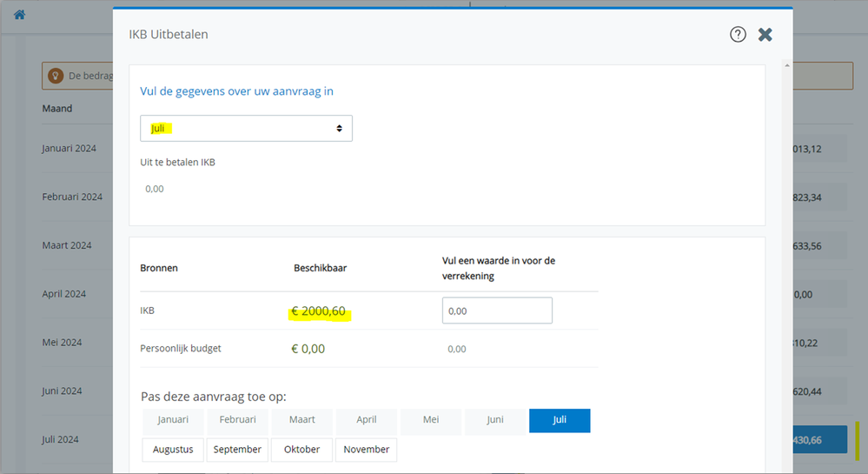Select Maart 2024 row in background list
Image resolution: width=868 pixels, height=474 pixels.
66,245
